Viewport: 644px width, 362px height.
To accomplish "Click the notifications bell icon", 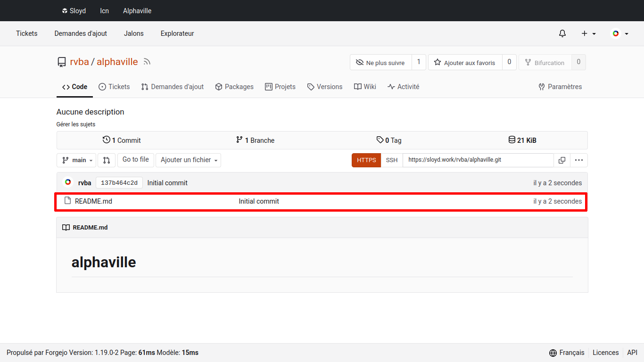I will point(562,33).
